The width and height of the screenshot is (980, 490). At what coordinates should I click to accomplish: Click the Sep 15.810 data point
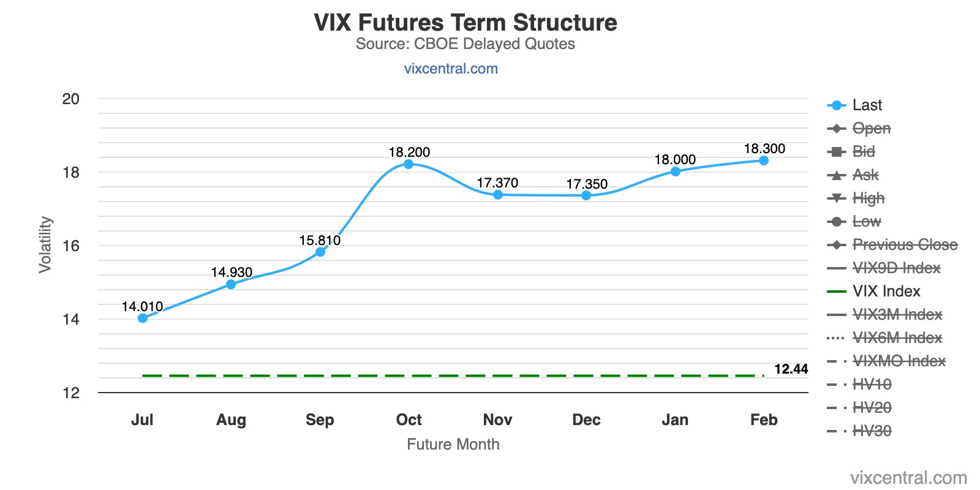pyautogui.click(x=320, y=252)
